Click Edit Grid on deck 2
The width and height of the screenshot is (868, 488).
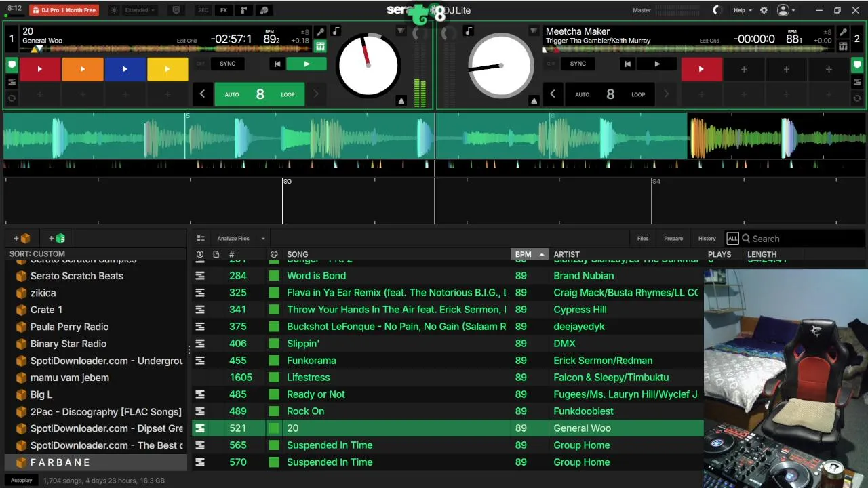pos(709,41)
